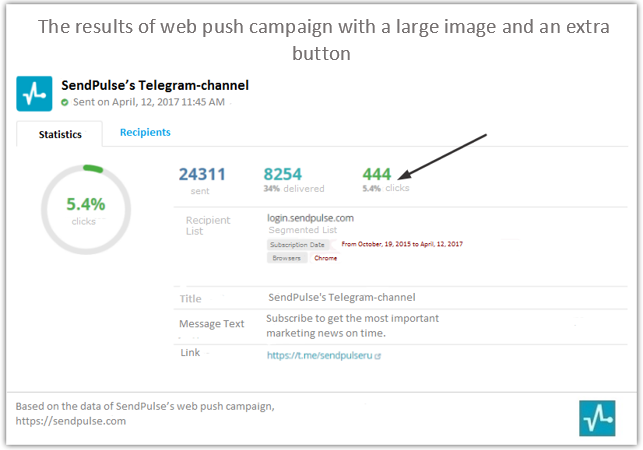
Task: Select the 444 clicks count
Action: point(376,174)
